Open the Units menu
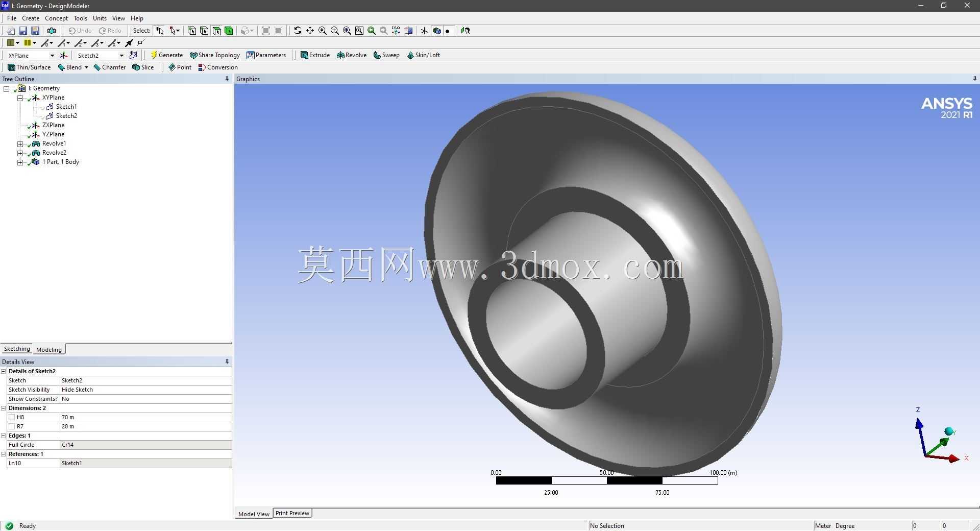The image size is (980, 531). (x=100, y=18)
